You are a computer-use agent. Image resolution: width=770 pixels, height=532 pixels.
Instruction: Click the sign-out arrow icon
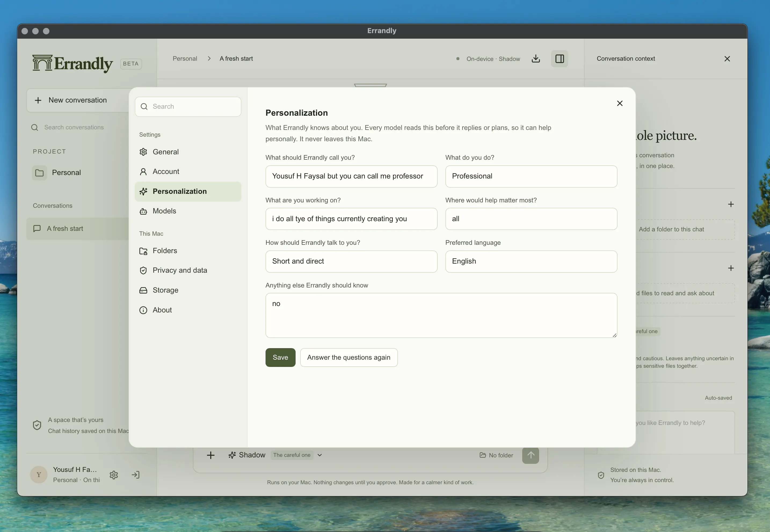click(x=136, y=475)
